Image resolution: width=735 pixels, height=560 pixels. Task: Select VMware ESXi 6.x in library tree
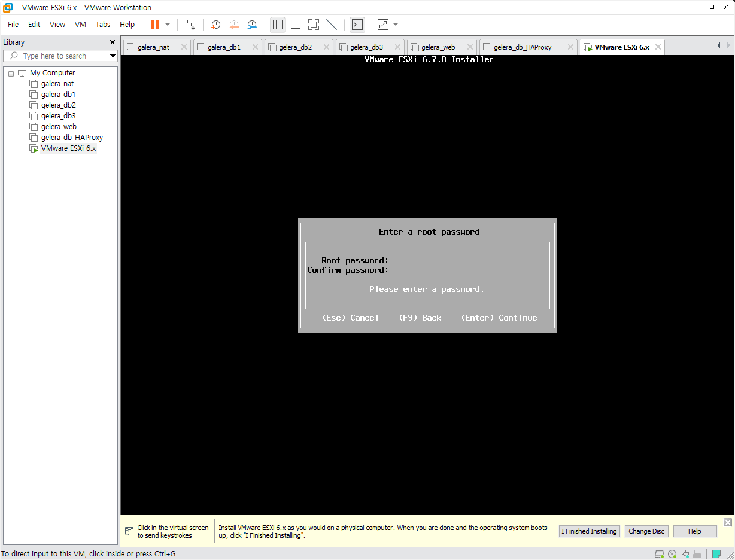(x=68, y=148)
